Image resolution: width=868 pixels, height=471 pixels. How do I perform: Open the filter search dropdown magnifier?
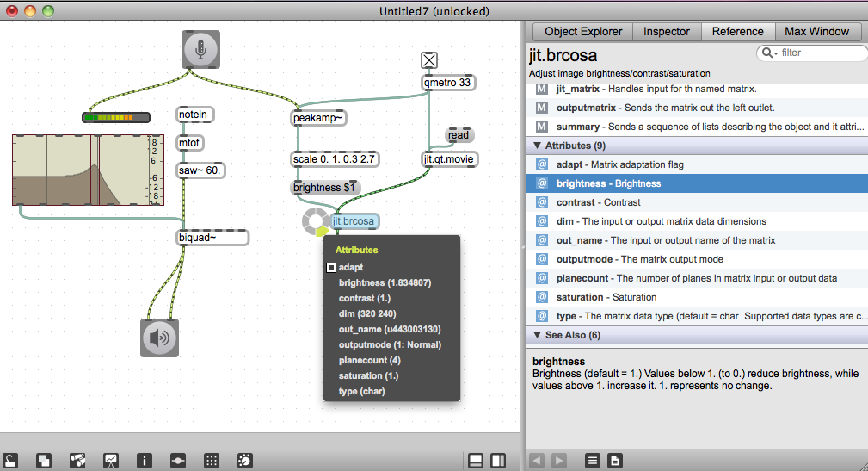pyautogui.click(x=769, y=53)
